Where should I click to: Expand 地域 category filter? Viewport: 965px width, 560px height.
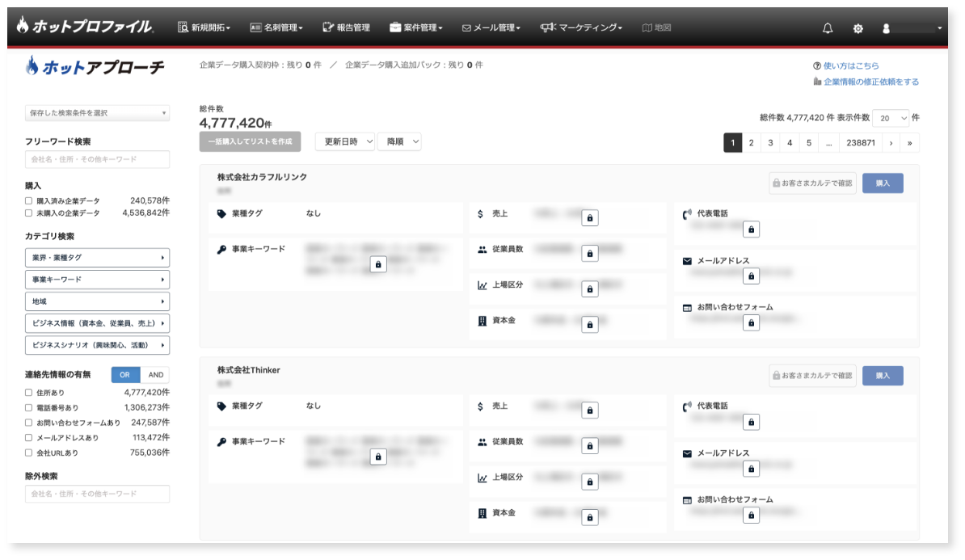[x=97, y=301]
